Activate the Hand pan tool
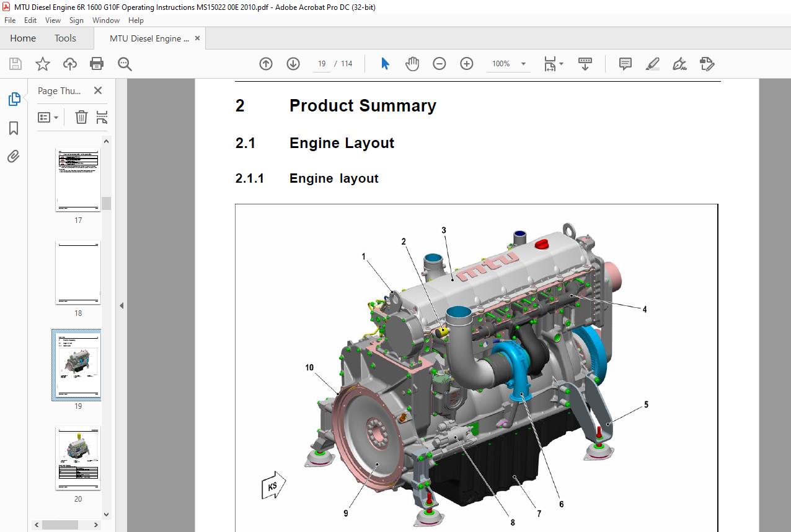791x532 pixels. click(412, 64)
